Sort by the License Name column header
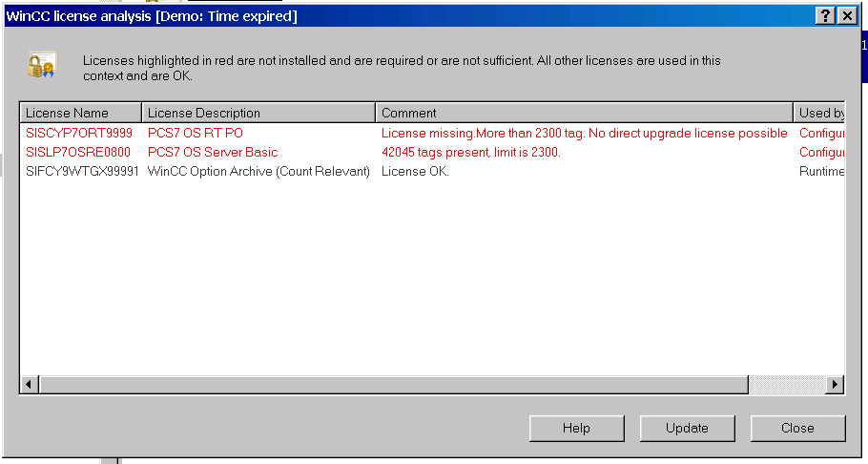This screenshot has height=464, width=868. (80, 113)
